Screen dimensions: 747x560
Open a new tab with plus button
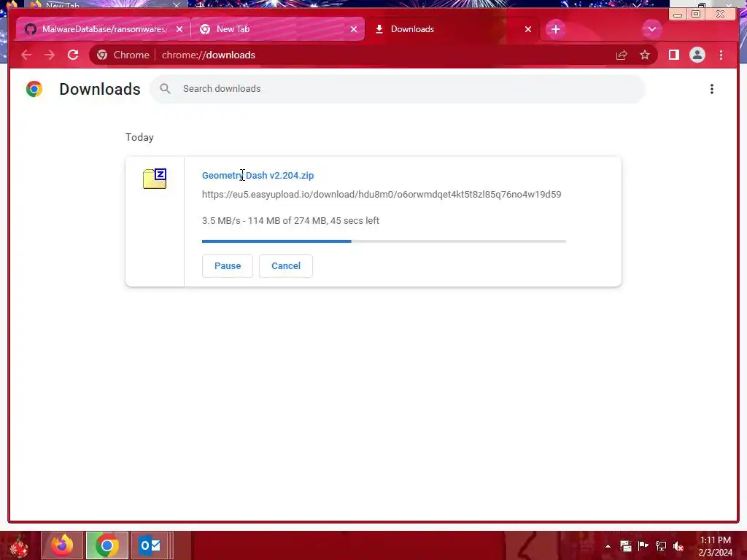coord(555,29)
